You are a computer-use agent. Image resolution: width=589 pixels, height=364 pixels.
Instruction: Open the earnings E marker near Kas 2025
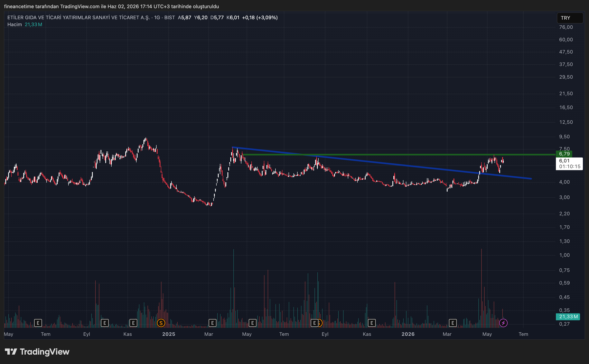click(372, 323)
